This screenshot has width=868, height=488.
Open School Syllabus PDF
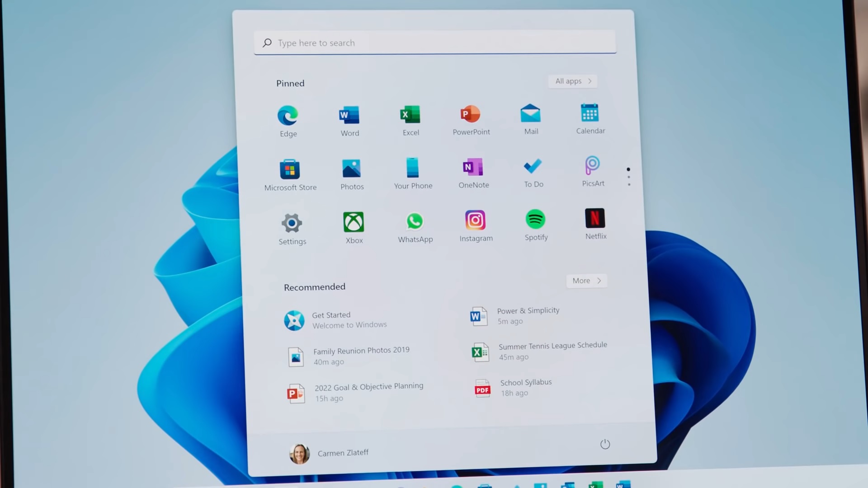coord(513,388)
